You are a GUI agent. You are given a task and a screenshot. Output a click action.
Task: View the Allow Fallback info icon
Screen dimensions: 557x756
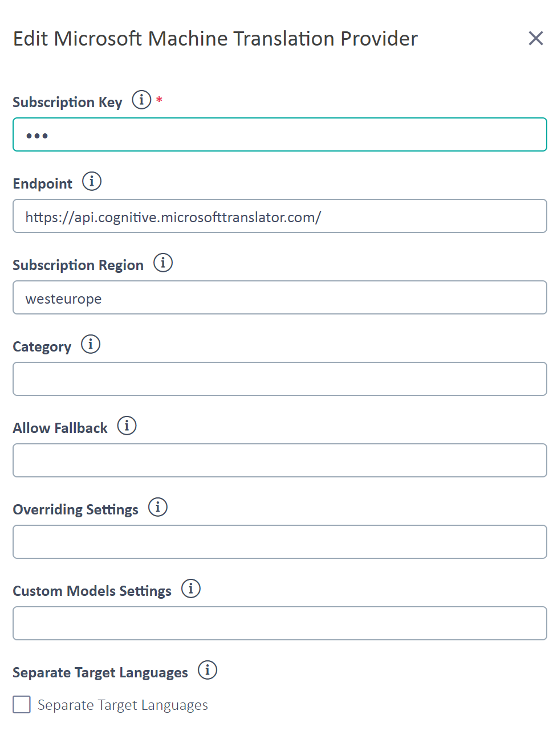pos(127,426)
